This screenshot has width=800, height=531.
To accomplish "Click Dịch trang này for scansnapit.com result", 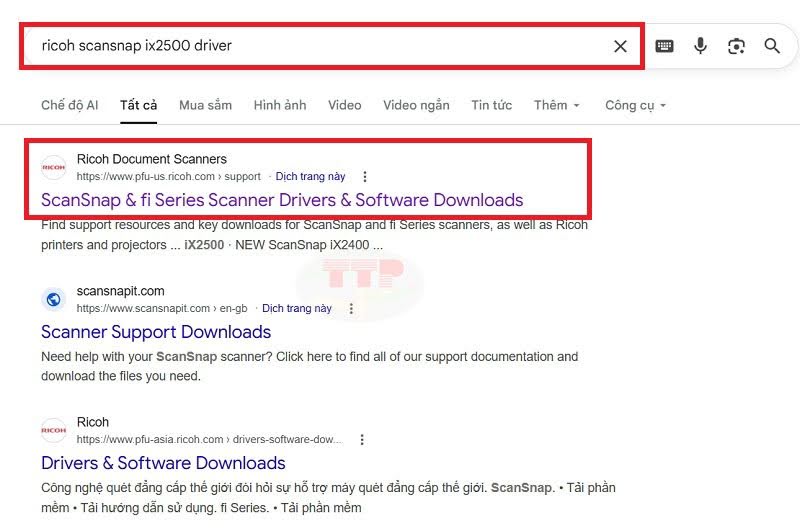I will 297,309.
